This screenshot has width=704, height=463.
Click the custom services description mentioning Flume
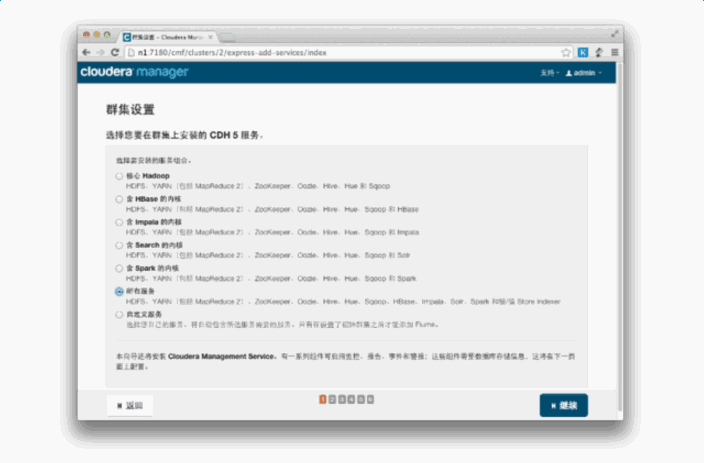(x=282, y=324)
